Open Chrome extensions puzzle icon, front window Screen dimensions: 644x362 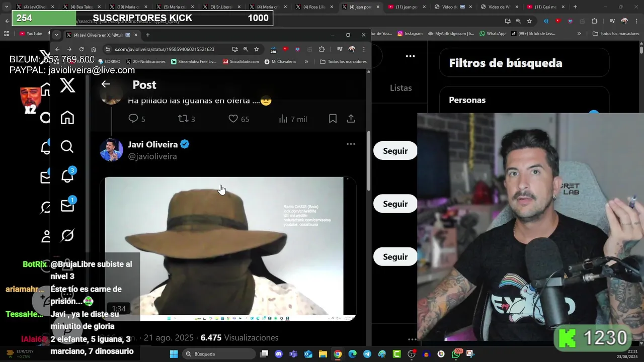pos(322,49)
